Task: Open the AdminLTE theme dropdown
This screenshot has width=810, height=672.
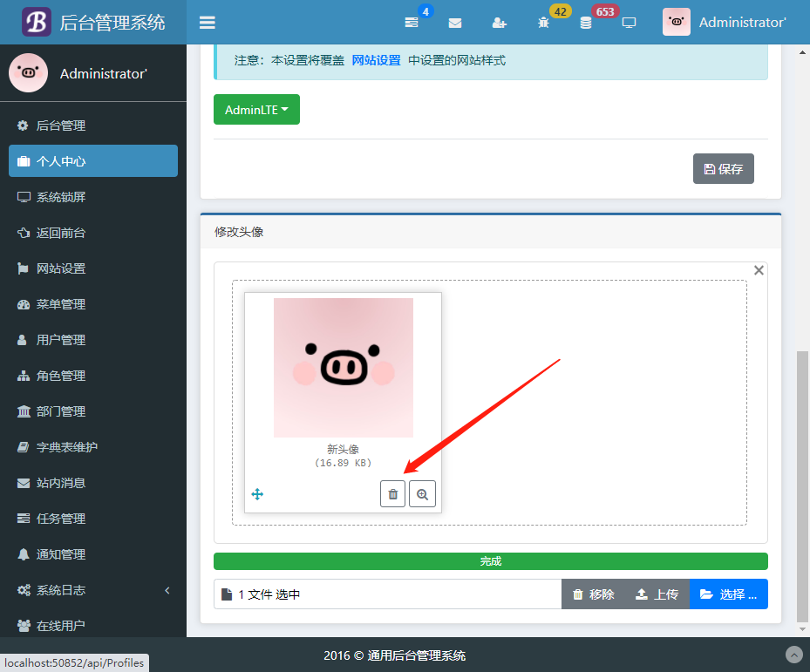Action: click(256, 110)
